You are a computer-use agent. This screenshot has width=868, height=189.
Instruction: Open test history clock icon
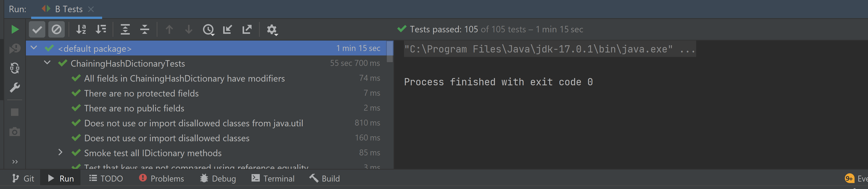click(208, 30)
